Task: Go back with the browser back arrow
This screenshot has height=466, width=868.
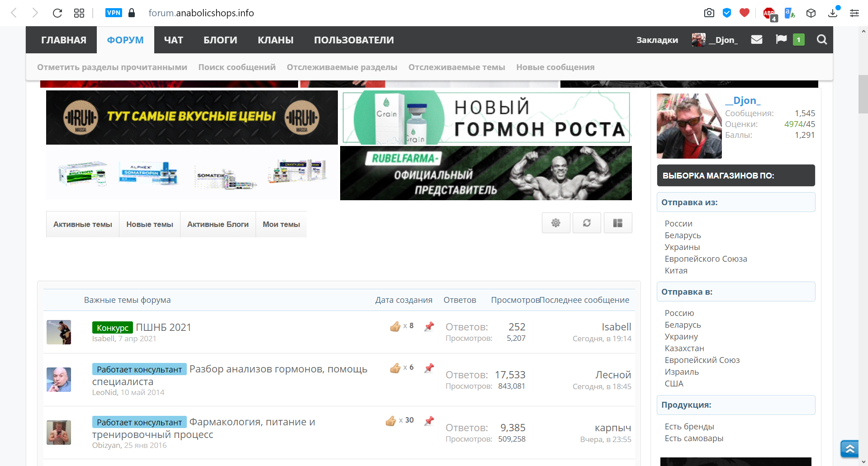Action: tap(14, 13)
